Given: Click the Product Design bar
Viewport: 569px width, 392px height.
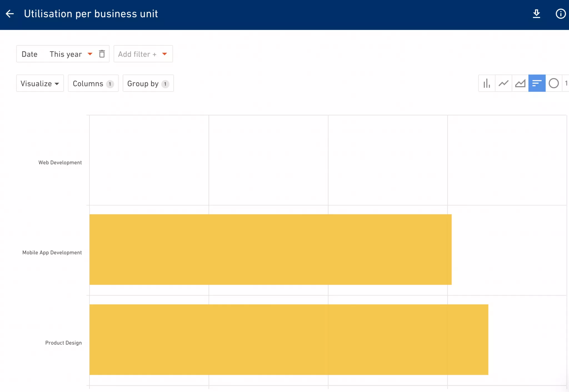Looking at the screenshot, I should (x=289, y=340).
